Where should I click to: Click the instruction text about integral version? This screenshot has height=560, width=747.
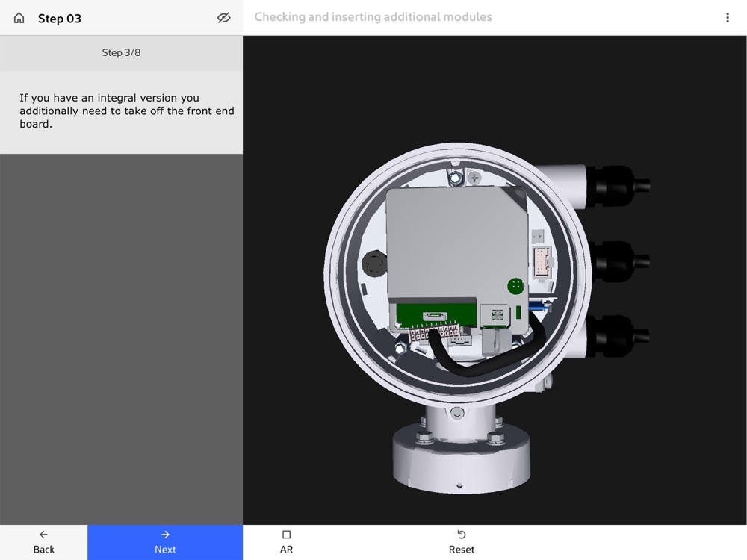click(x=127, y=111)
